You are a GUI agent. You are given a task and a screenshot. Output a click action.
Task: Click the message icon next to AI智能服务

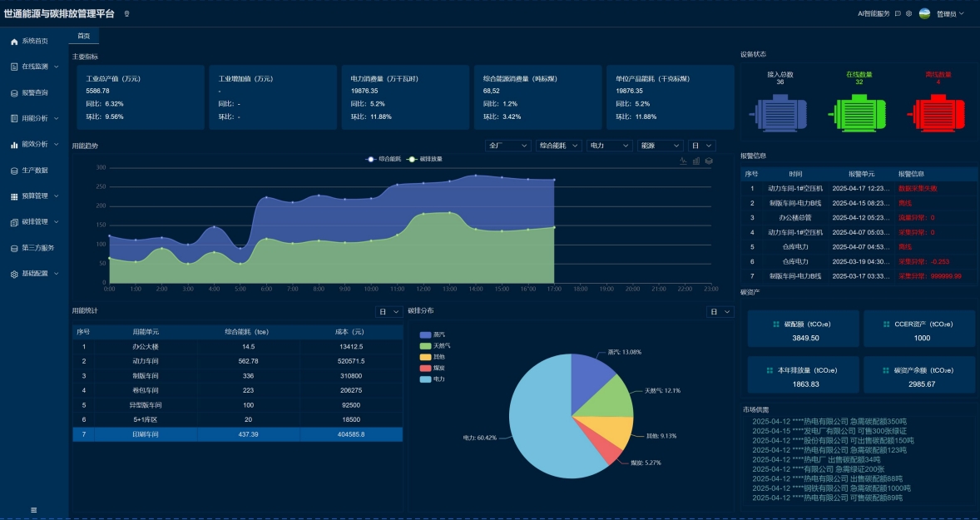point(898,14)
